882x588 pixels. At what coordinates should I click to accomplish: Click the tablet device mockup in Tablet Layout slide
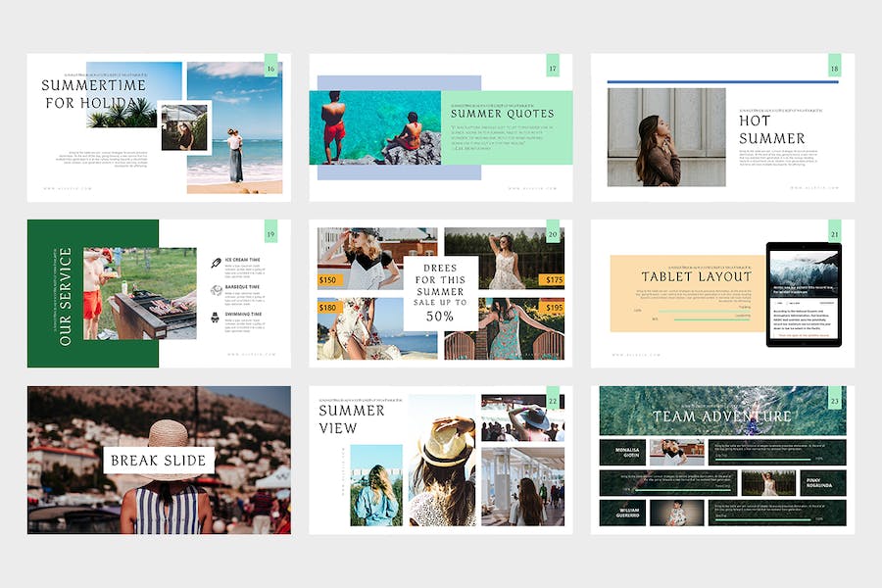(x=805, y=294)
